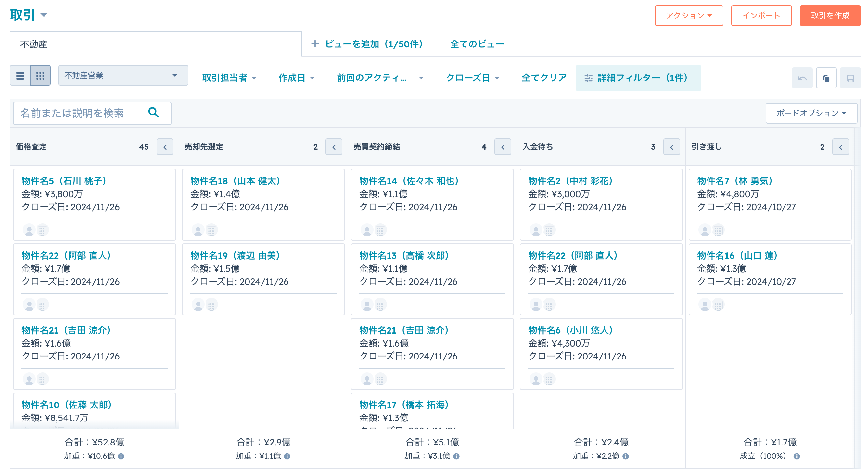Click the search magnifier icon

pyautogui.click(x=154, y=113)
